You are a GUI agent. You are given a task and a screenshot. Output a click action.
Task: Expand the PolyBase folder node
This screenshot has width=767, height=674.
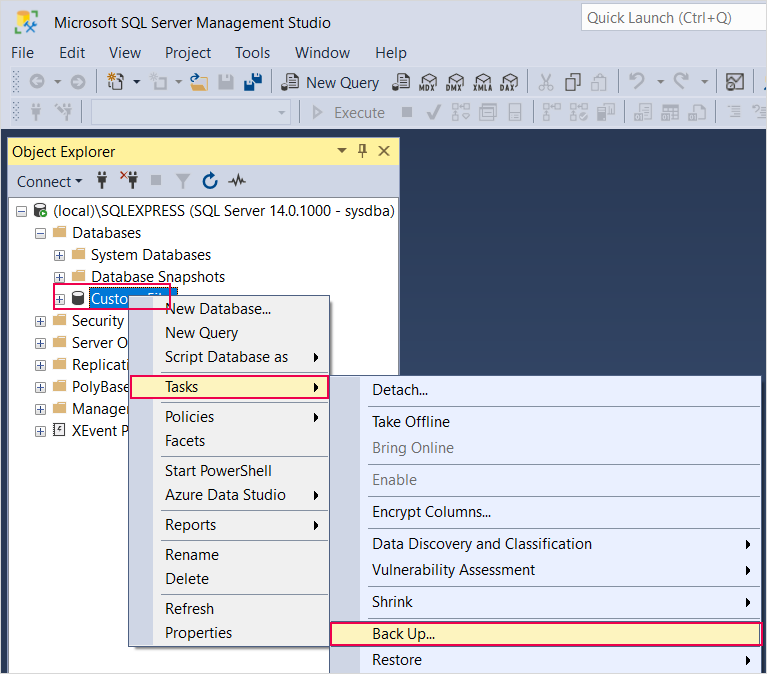point(40,387)
